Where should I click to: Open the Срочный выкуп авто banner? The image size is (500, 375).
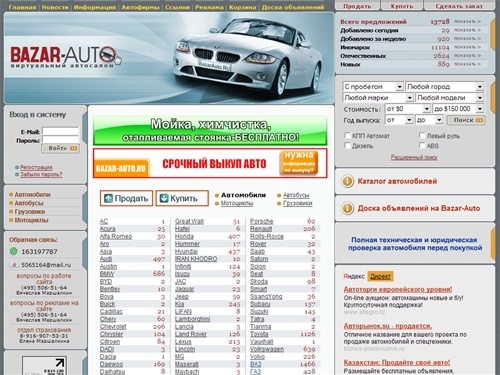(x=210, y=163)
